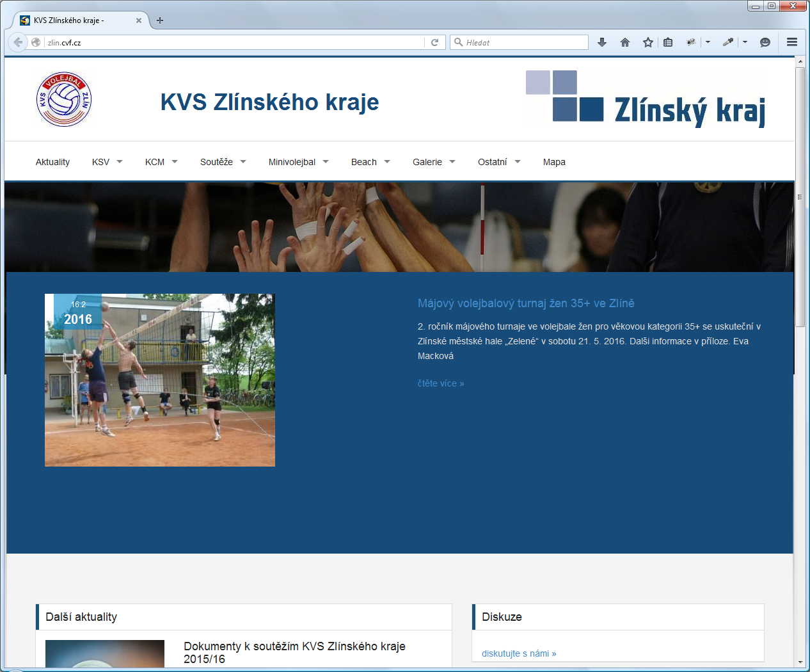
Task: Go to the browser home page icon
Action: click(x=625, y=42)
